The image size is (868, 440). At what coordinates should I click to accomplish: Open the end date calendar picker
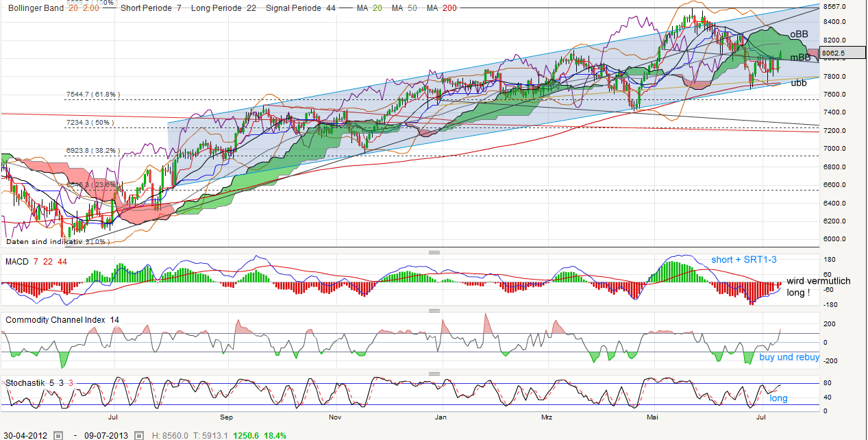[x=139, y=435]
